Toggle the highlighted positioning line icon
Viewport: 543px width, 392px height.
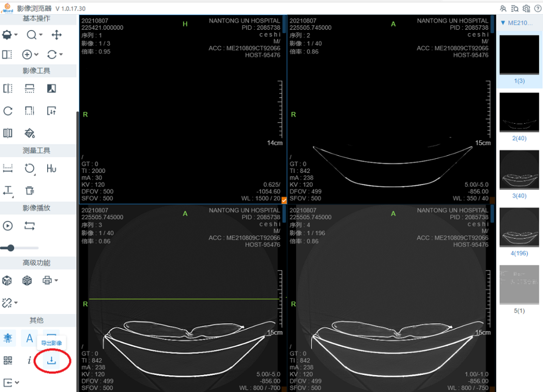pos(8,338)
